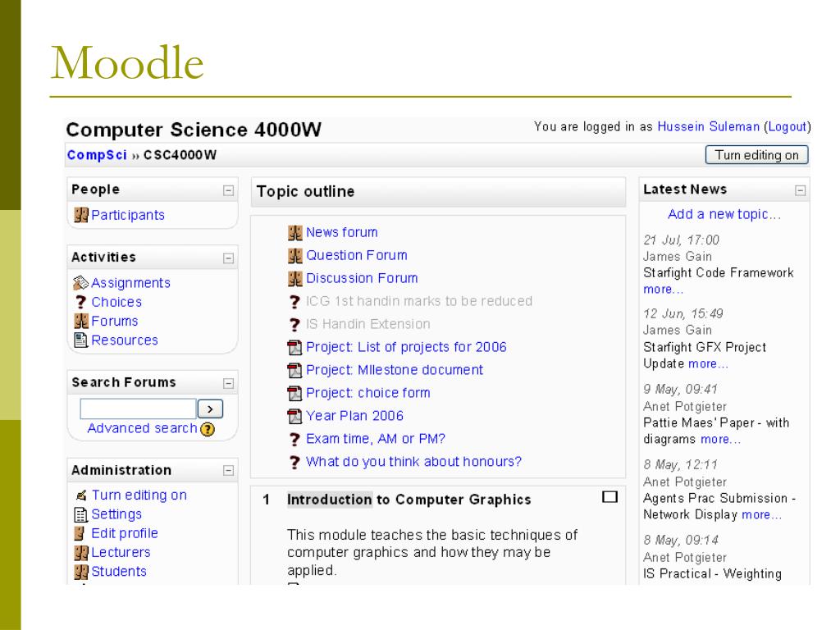Click Add a new topic in Latest News
The image size is (840, 630).
724,214
